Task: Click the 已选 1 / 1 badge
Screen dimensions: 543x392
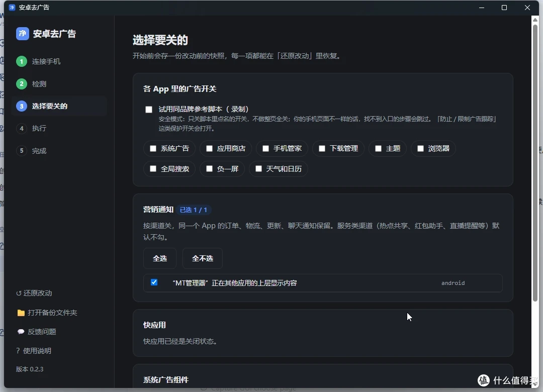Action: pyautogui.click(x=193, y=210)
